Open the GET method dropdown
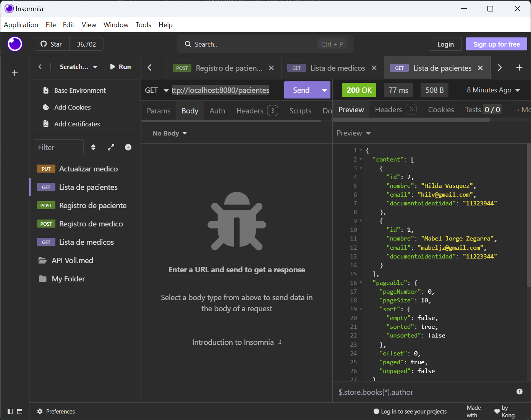 [x=157, y=90]
